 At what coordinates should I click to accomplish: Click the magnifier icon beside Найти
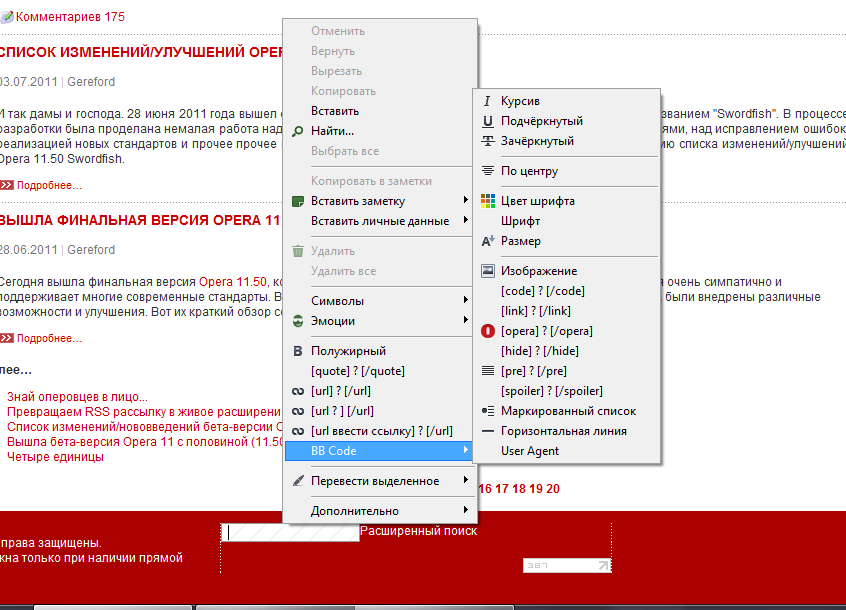297,131
